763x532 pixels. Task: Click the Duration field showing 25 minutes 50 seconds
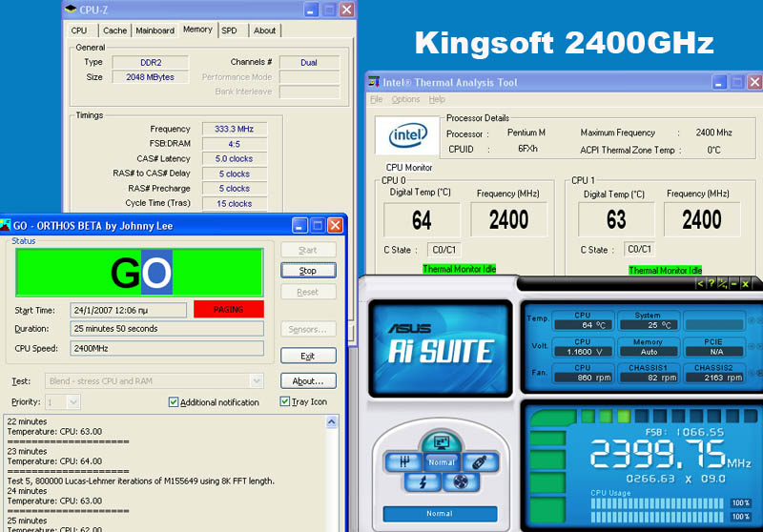pyautogui.click(x=167, y=328)
